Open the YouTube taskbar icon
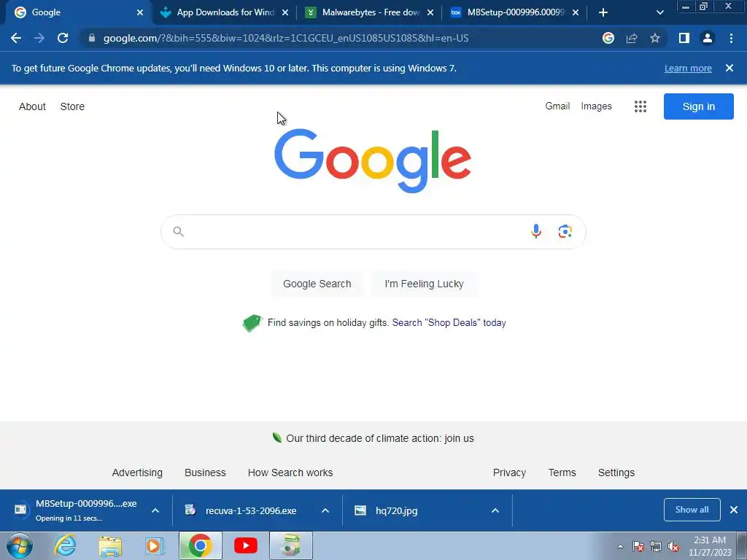747x560 pixels. tap(246, 545)
